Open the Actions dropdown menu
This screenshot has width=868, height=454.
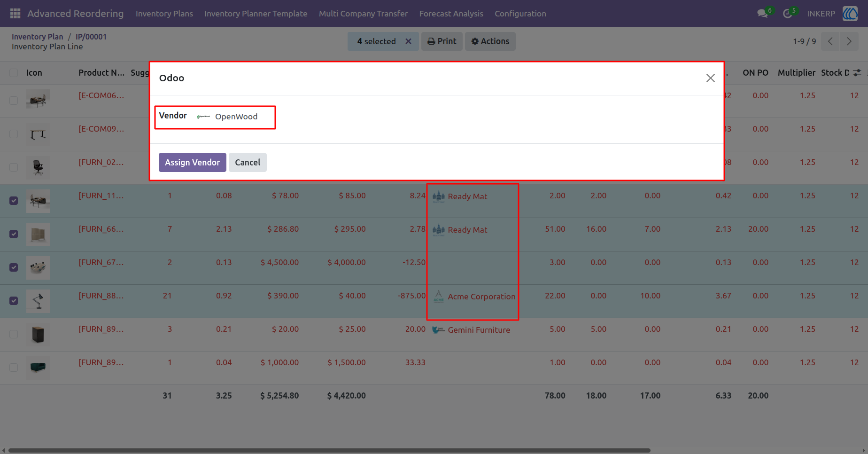click(490, 41)
